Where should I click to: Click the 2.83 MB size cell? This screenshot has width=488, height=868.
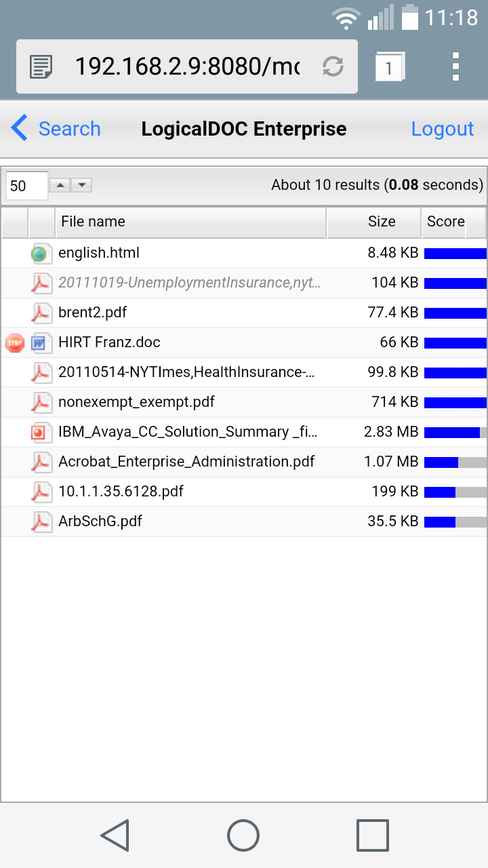pyautogui.click(x=391, y=432)
